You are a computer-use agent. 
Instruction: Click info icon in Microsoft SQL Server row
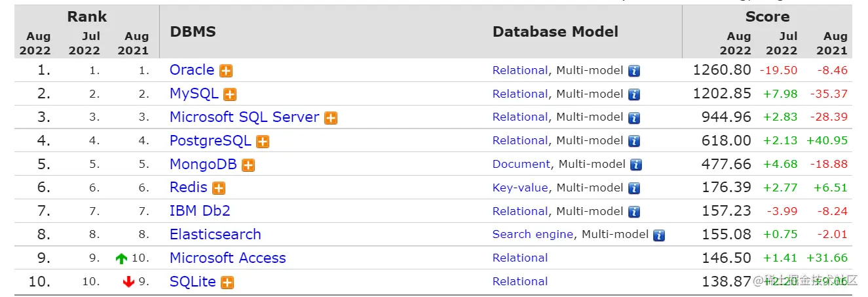[634, 118]
